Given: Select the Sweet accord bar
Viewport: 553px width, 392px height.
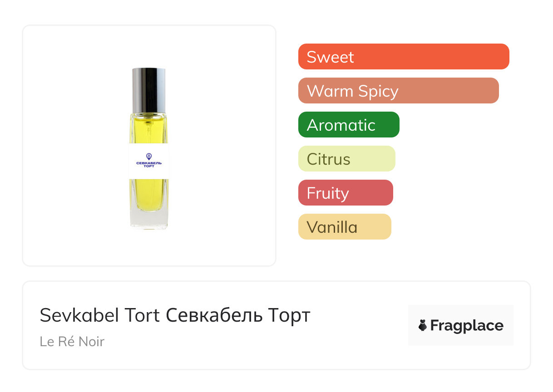Looking at the screenshot, I should pyautogui.click(x=403, y=57).
